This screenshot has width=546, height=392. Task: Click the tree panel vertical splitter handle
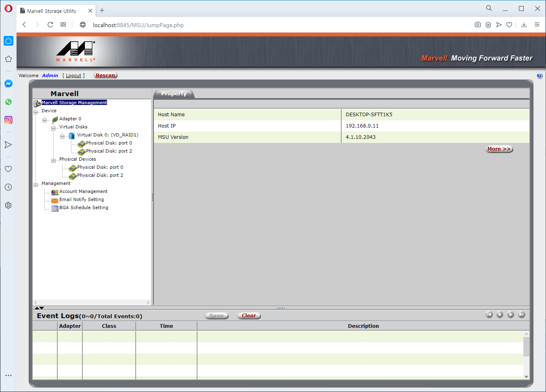pyautogui.click(x=152, y=197)
